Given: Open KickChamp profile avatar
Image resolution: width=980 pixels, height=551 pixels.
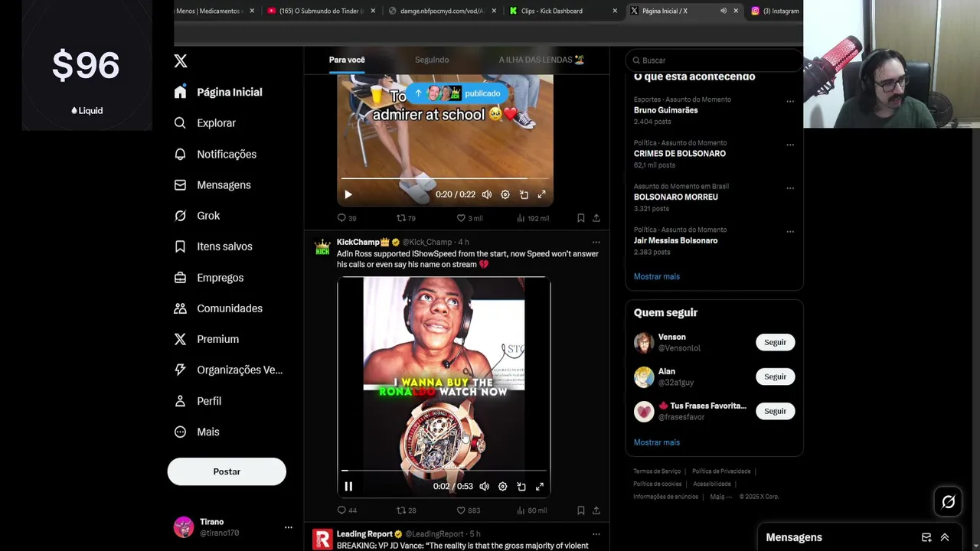Looking at the screenshot, I should tap(322, 247).
